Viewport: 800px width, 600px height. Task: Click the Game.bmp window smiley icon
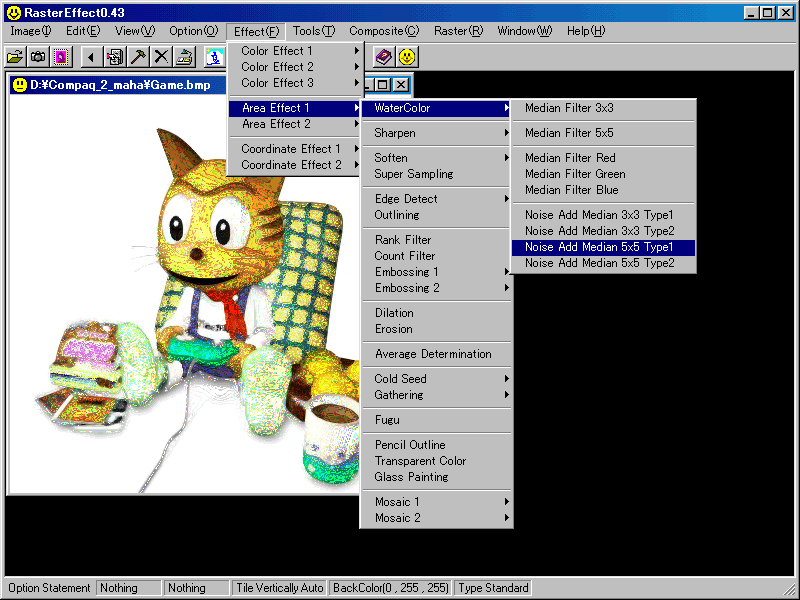coord(20,85)
